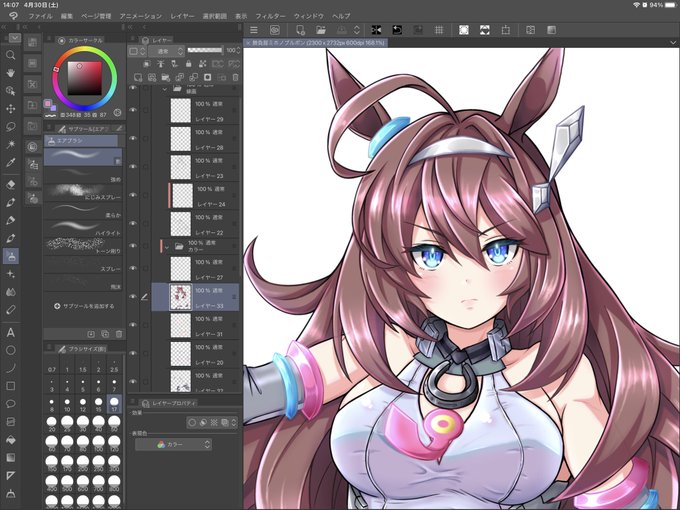This screenshot has width=680, height=510.
Task: Select the にじみスプレー sub tool
Action: tap(83, 192)
